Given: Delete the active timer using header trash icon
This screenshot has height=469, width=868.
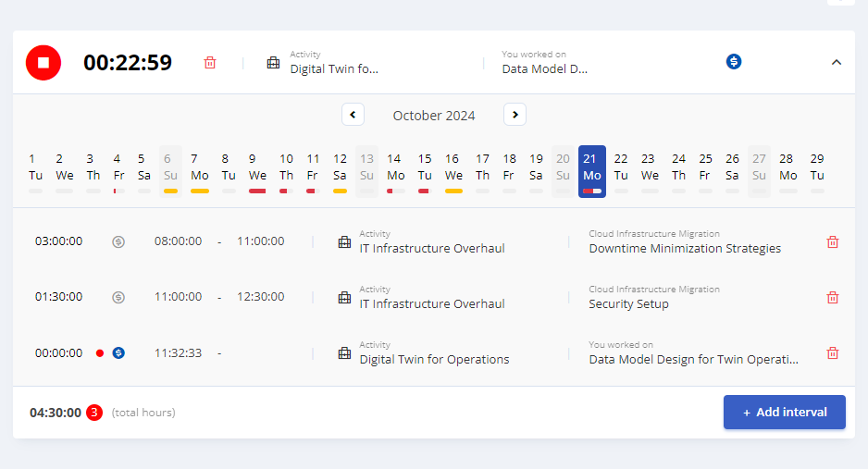Looking at the screenshot, I should click(x=210, y=63).
